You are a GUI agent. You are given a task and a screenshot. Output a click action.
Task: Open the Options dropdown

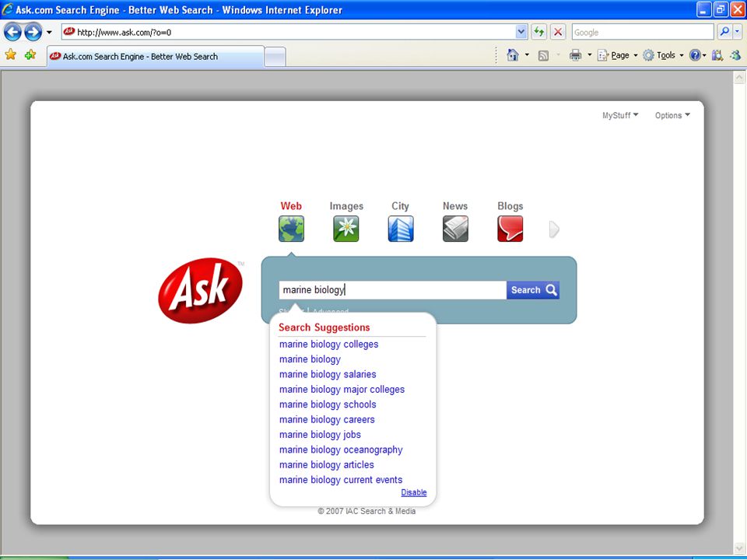tap(672, 115)
